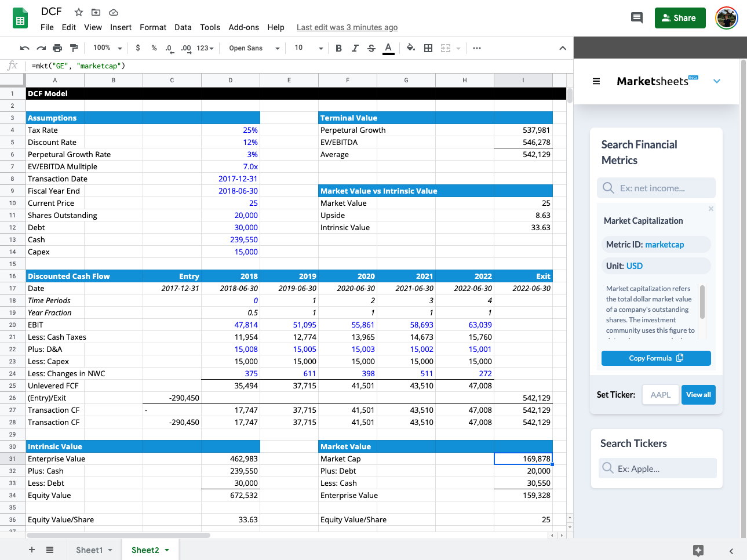Viewport: 747px width, 560px height.
Task: Click the Explore icon at bottom
Action: click(x=698, y=550)
